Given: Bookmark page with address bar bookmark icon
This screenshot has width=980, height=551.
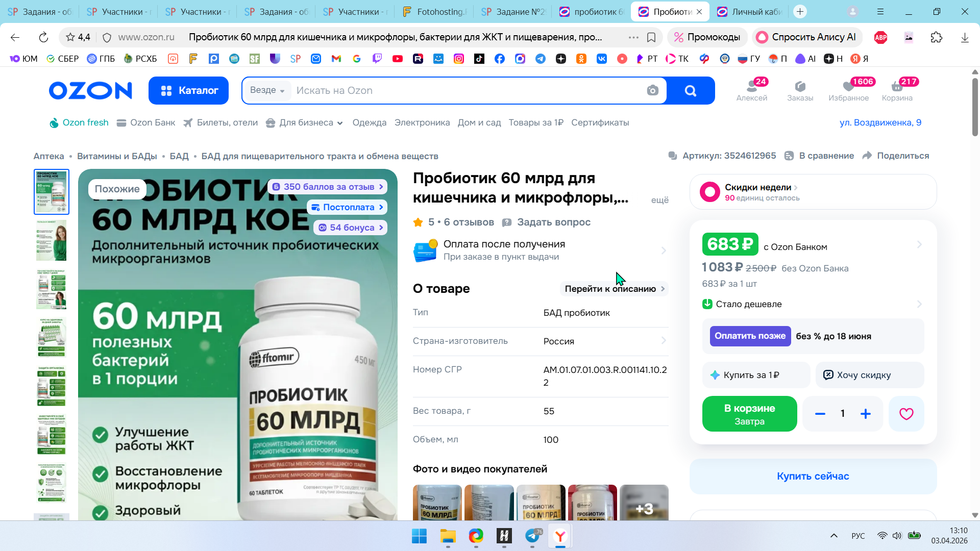Looking at the screenshot, I should (x=651, y=37).
